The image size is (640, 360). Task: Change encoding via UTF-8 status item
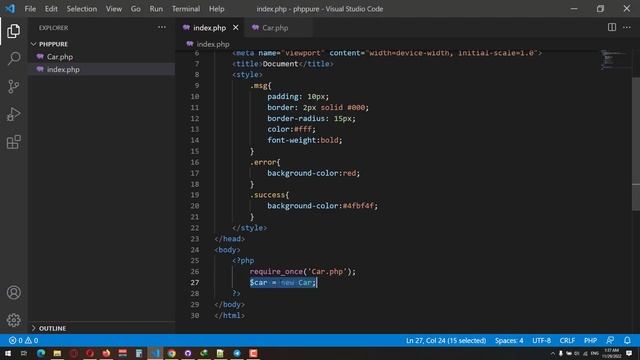coord(541,340)
